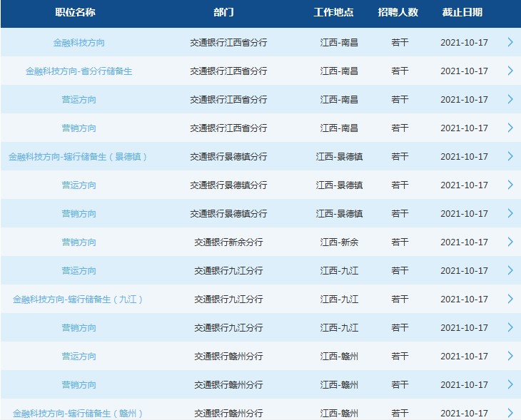The height and width of the screenshot is (420, 521).
Task: Expand details for 营销方向 at 交通银行九江分行
Action: 510,327
